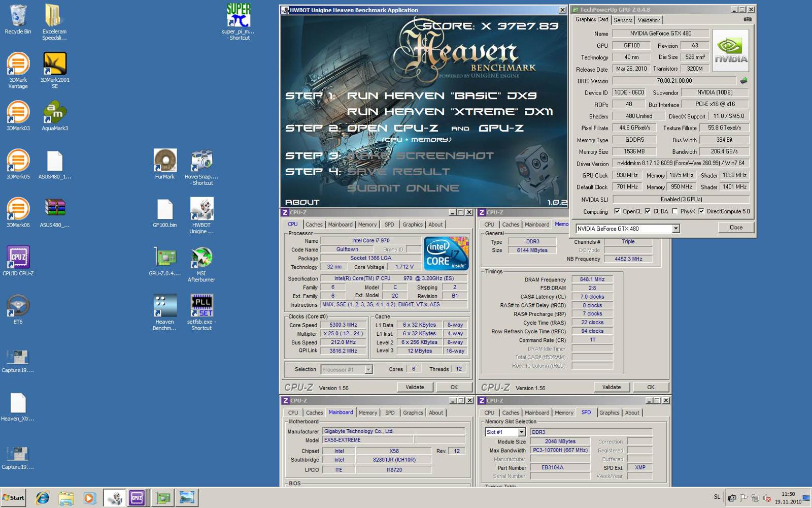Toggle the DirectCompute 5.0 checkbox
The height and width of the screenshot is (508, 812).
click(x=701, y=211)
